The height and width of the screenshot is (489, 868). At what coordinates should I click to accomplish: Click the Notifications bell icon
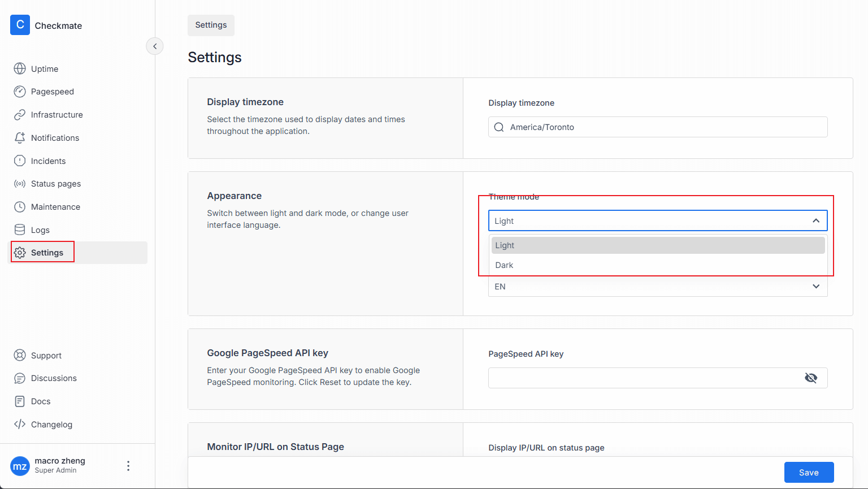point(20,138)
